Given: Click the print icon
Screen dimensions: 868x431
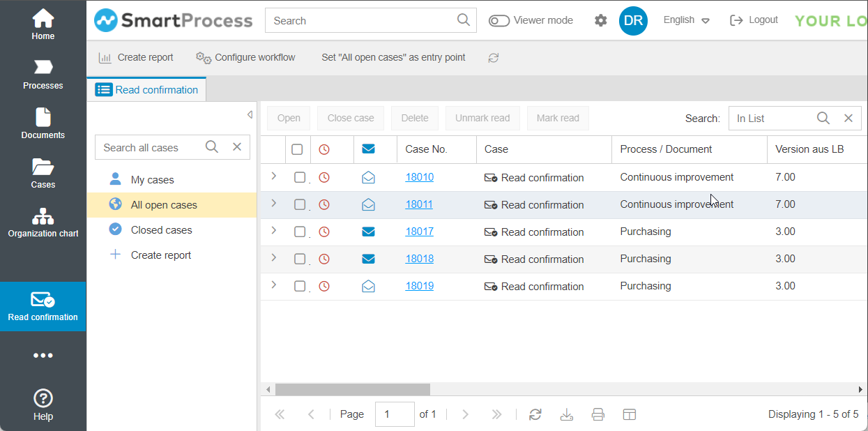Looking at the screenshot, I should coord(597,414).
